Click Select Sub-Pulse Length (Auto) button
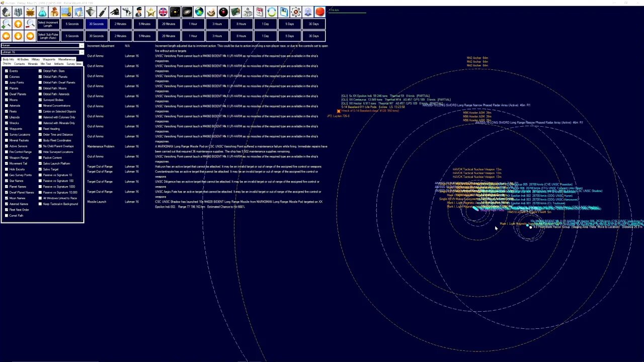The height and width of the screenshot is (362, 644). pyautogui.click(x=48, y=36)
